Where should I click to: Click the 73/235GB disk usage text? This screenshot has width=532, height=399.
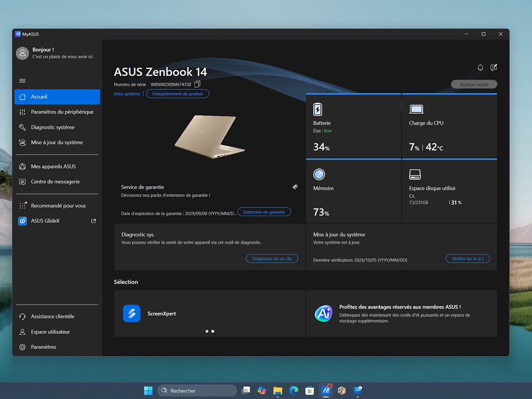pyautogui.click(x=419, y=203)
